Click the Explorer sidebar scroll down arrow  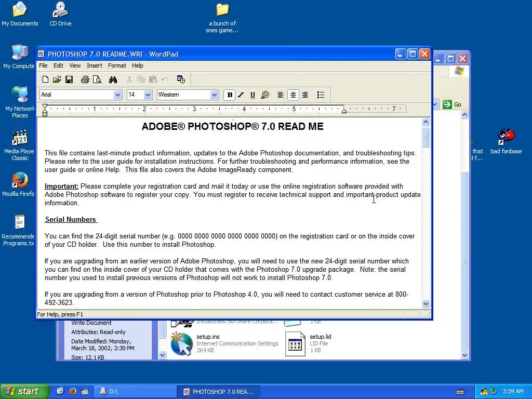(x=162, y=355)
